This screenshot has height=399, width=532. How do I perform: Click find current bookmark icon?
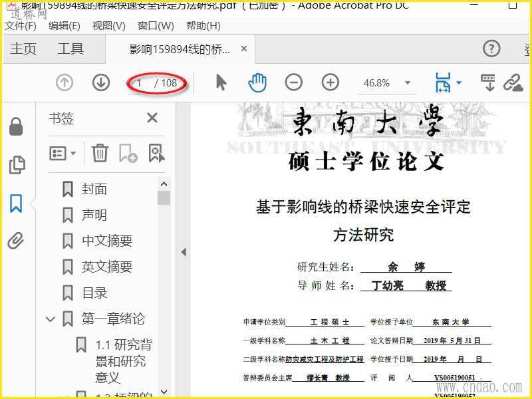click(x=156, y=154)
